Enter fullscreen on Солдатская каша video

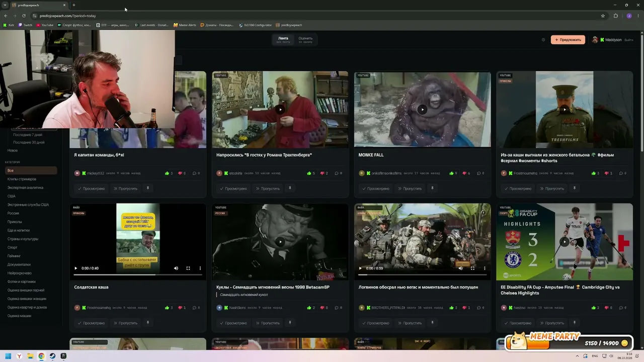point(188,268)
